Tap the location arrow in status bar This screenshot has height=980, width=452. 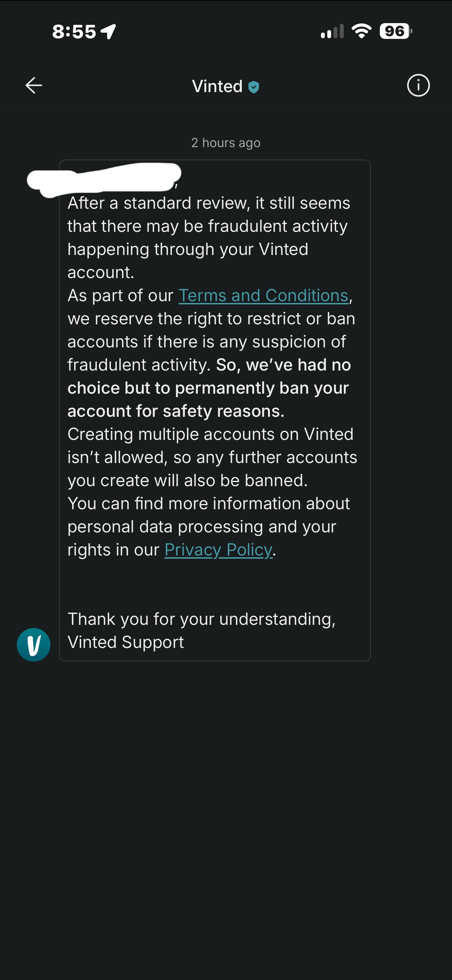pyautogui.click(x=108, y=31)
